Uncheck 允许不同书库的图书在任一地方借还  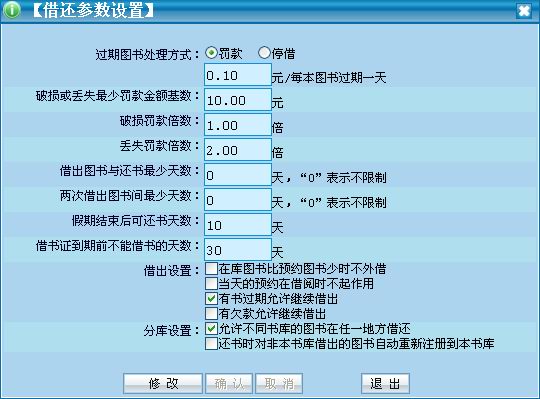211,329
